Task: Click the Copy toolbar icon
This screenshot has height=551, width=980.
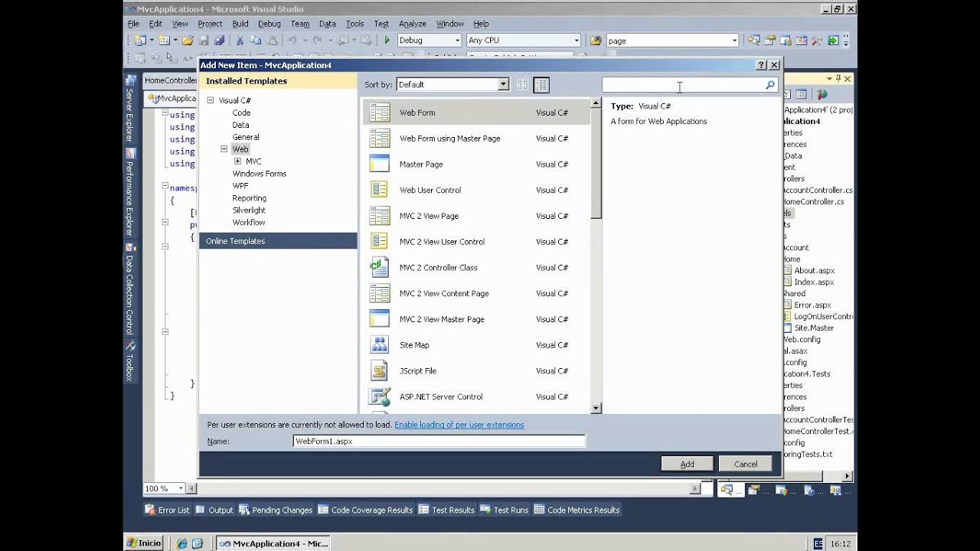Action: 255,41
